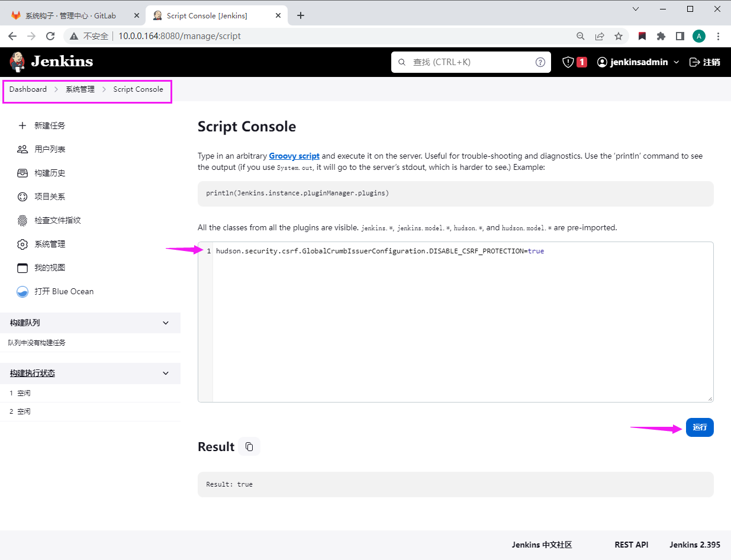731x560 pixels.
Task: Click the browser back arrow
Action: [12, 36]
